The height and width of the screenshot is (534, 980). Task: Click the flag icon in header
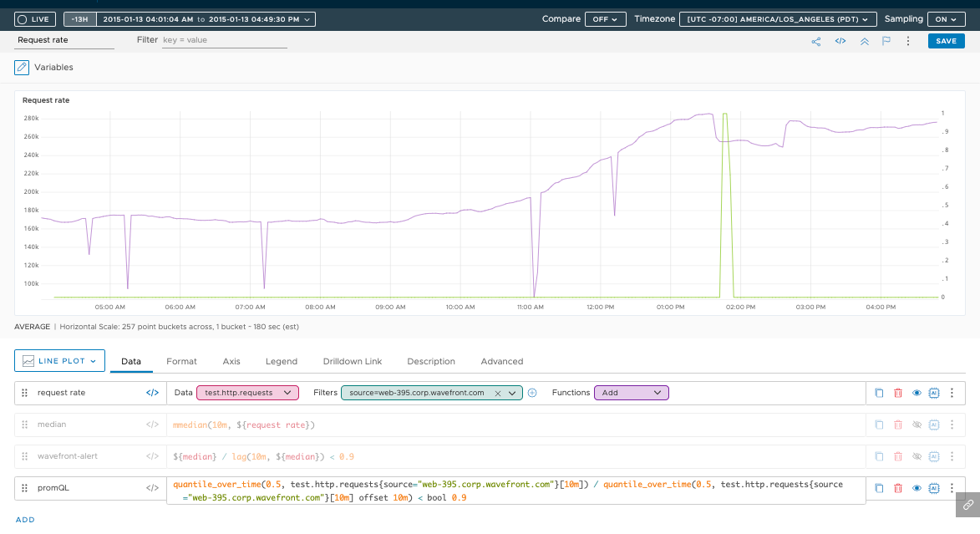coord(886,41)
